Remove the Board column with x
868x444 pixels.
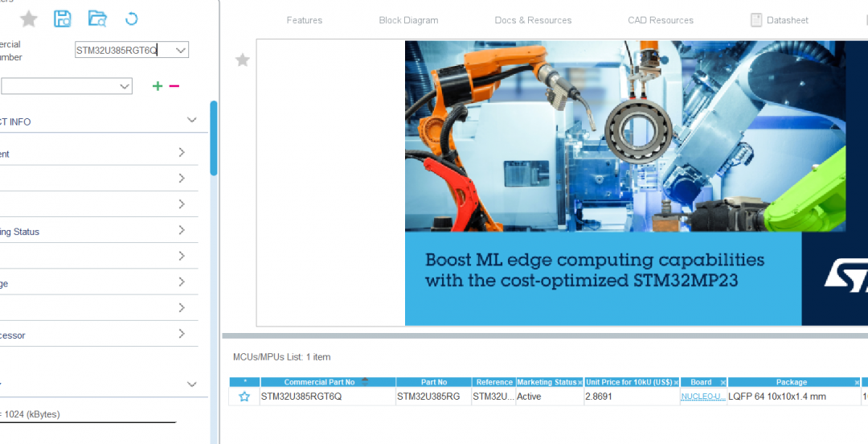click(723, 383)
